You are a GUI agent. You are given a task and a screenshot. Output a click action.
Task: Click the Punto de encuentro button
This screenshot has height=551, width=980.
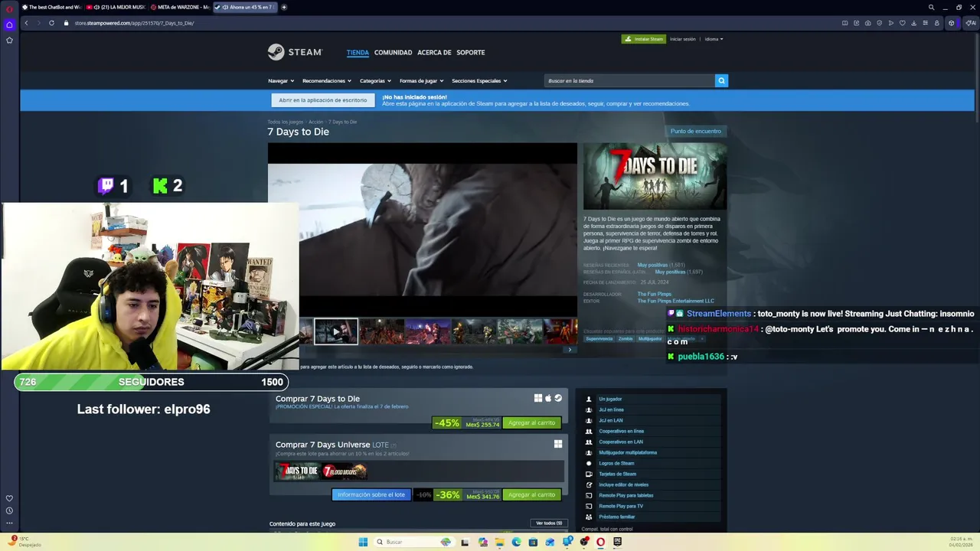(695, 131)
